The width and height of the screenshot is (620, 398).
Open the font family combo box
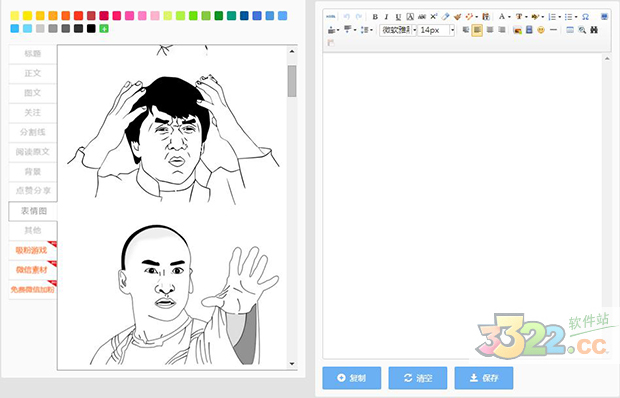tap(398, 30)
